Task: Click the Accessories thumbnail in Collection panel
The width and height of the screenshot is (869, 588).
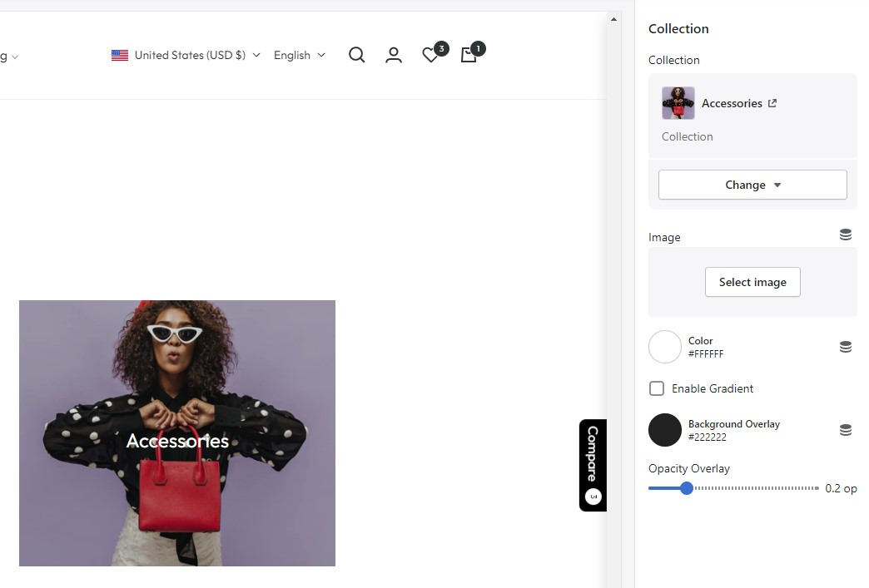Action: coord(678,103)
